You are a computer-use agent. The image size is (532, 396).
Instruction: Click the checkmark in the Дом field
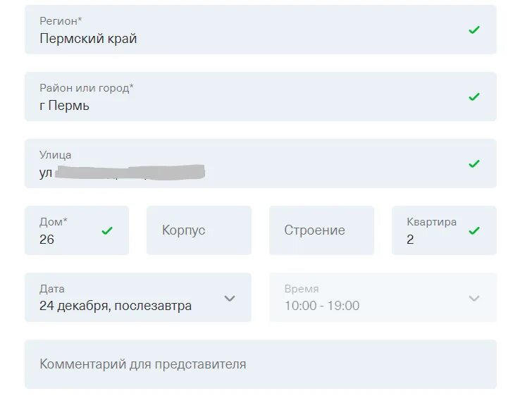107,230
